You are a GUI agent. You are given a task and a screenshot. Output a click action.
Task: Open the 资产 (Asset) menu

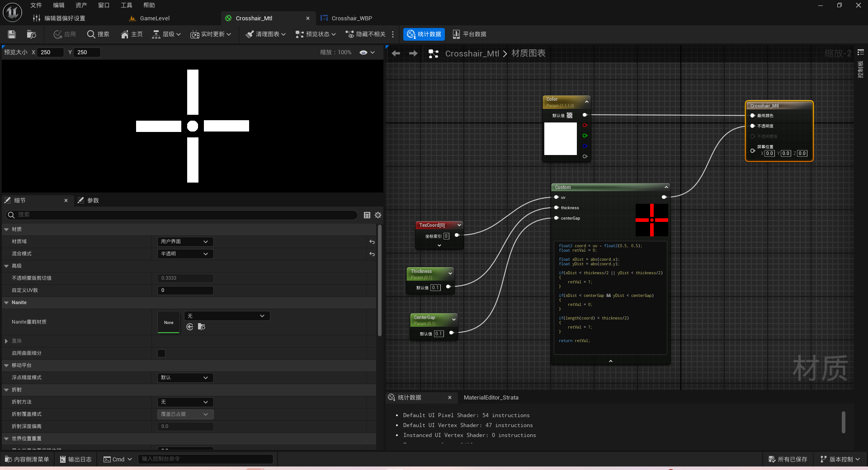[81, 5]
